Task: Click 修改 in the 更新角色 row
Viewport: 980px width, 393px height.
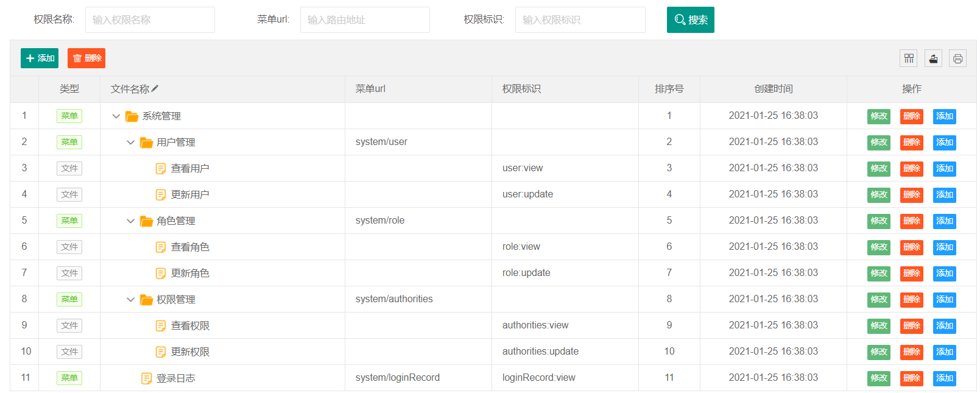Action: pos(878,274)
